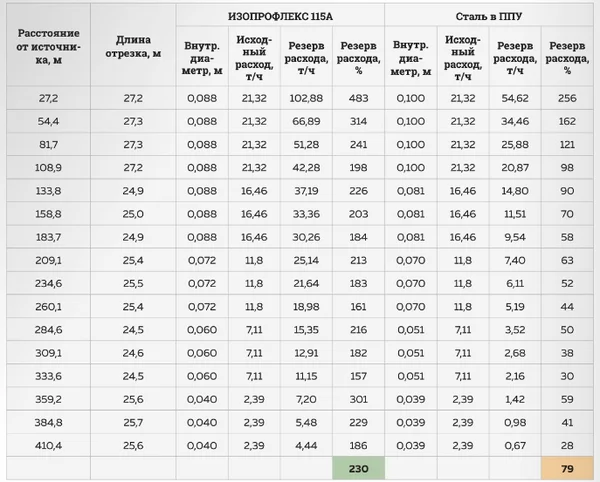Click the segment length cell 25,7

click(x=133, y=422)
